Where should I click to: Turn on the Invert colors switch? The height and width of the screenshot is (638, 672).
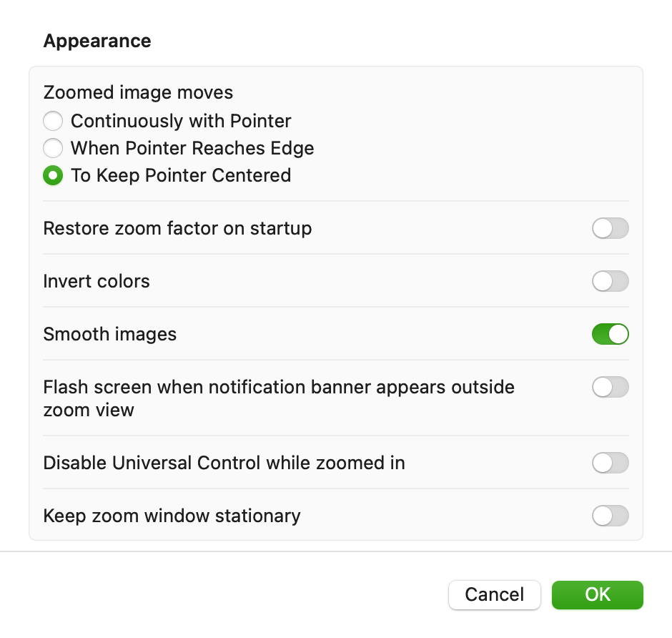(x=611, y=281)
